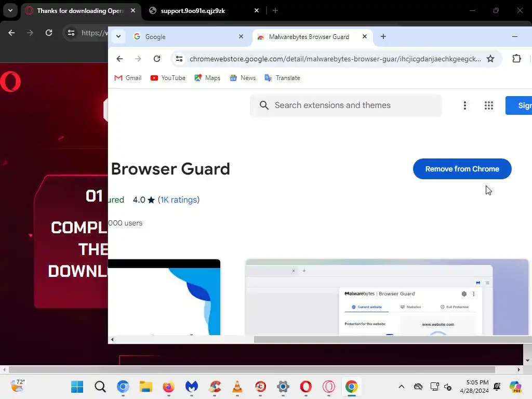
Task: Open the 1K ratings link
Action: pyautogui.click(x=179, y=199)
